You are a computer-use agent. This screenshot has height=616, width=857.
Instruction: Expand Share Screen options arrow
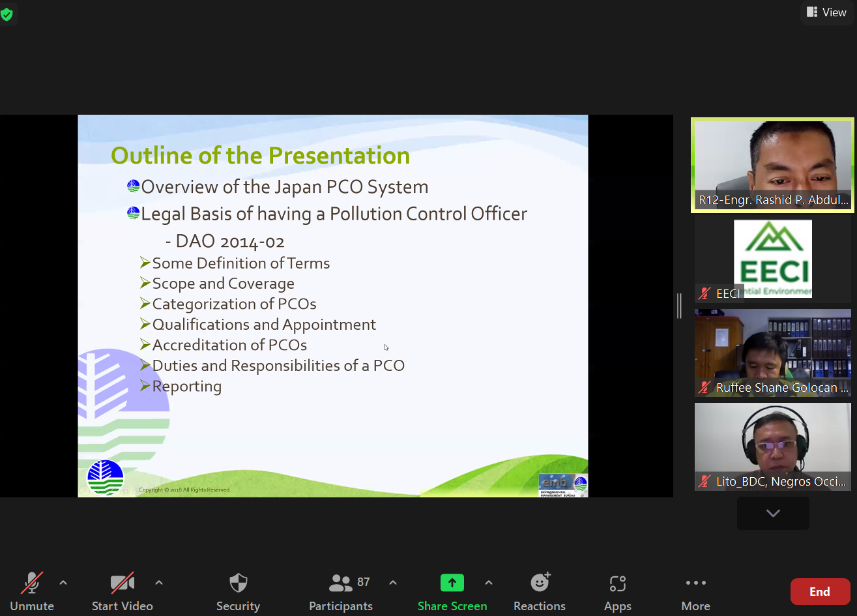click(489, 583)
